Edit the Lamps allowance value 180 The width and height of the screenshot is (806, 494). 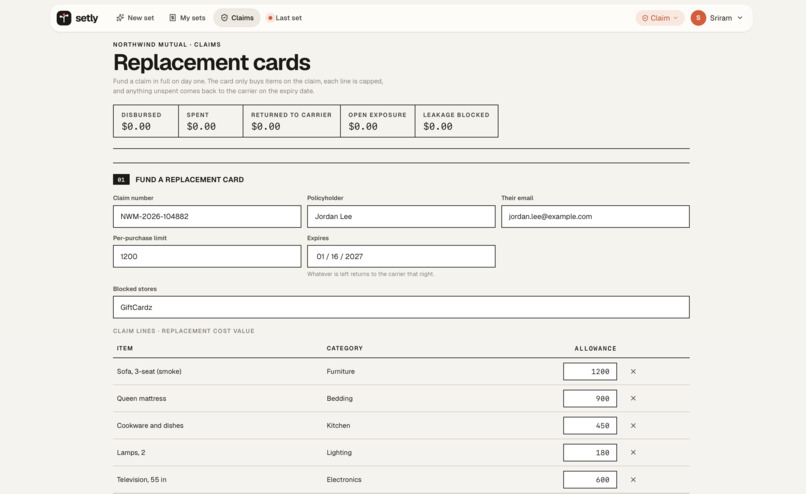click(590, 453)
